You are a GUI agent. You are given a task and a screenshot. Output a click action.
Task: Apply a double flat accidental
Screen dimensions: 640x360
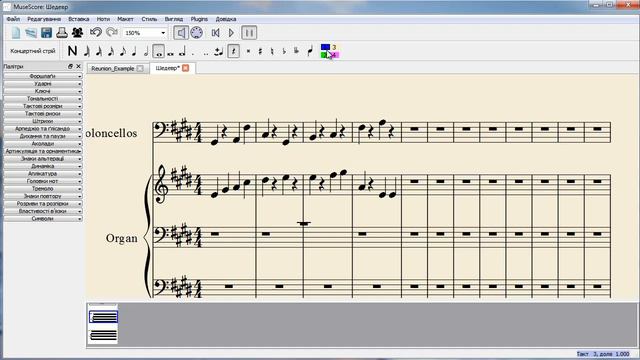(x=297, y=51)
